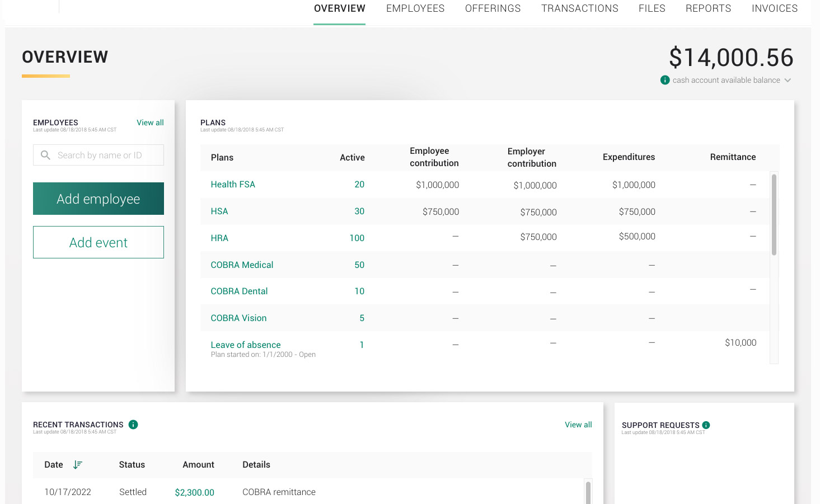Click HRA active count 100

point(357,238)
